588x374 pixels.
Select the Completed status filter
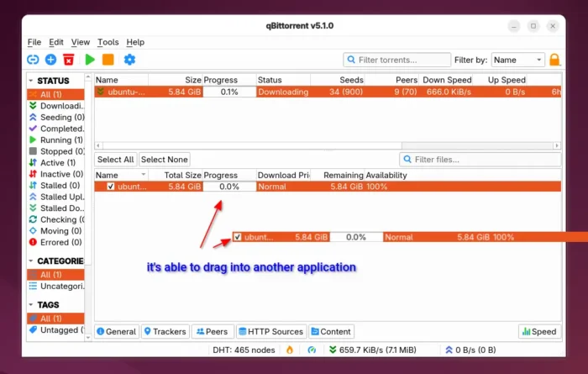[x=56, y=129]
